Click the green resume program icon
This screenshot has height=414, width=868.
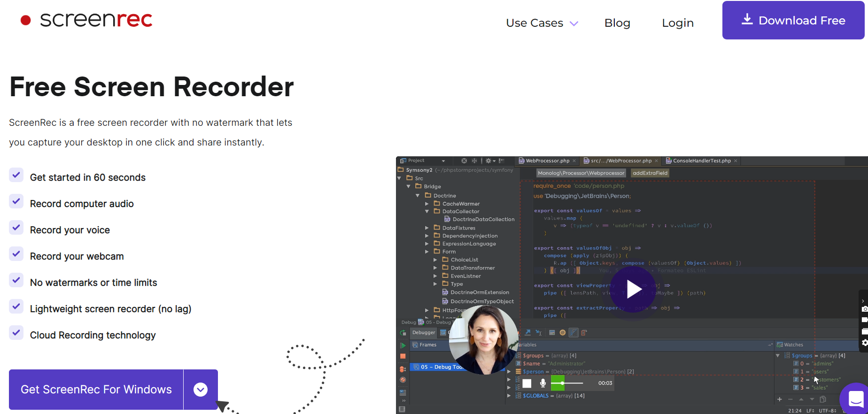click(403, 345)
